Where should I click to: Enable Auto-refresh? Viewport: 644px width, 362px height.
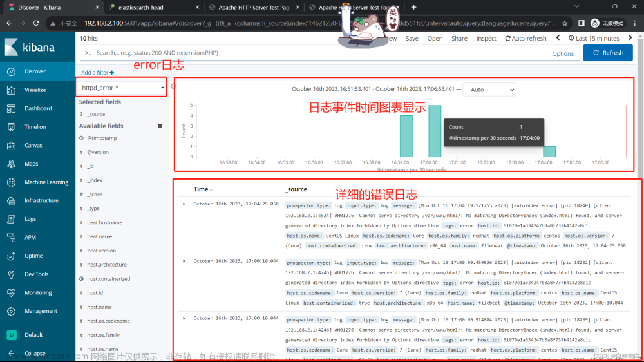coord(526,38)
